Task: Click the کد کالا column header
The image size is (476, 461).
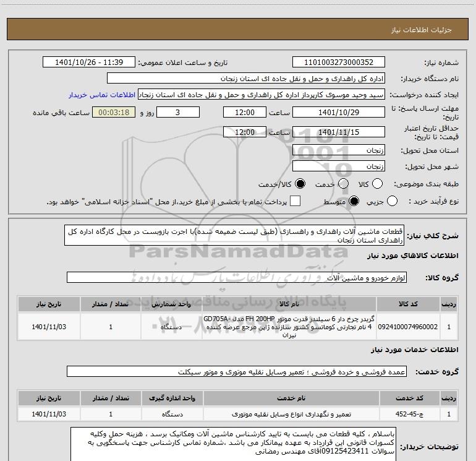Action: pos(408,304)
